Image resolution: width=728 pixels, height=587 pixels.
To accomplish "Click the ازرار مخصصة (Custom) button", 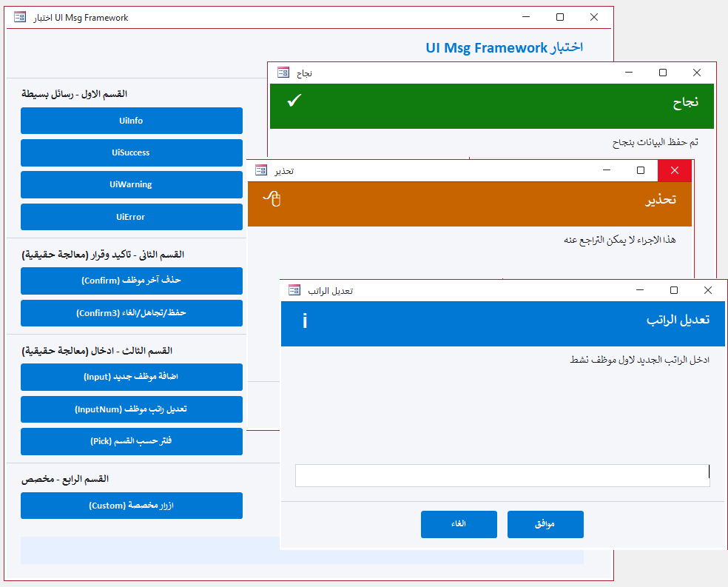I will click(x=131, y=506).
